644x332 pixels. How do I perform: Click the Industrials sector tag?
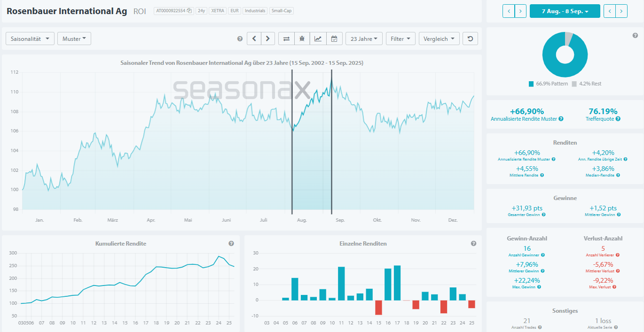tap(255, 11)
